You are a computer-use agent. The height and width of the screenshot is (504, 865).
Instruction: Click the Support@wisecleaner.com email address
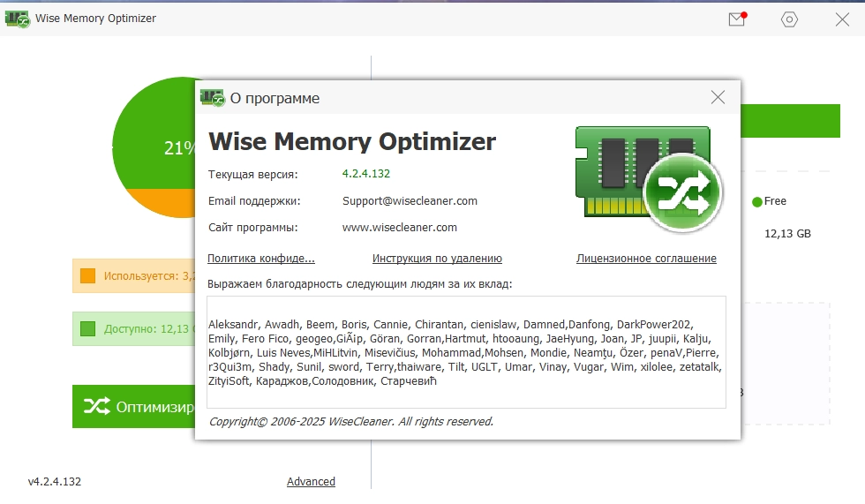coord(410,200)
